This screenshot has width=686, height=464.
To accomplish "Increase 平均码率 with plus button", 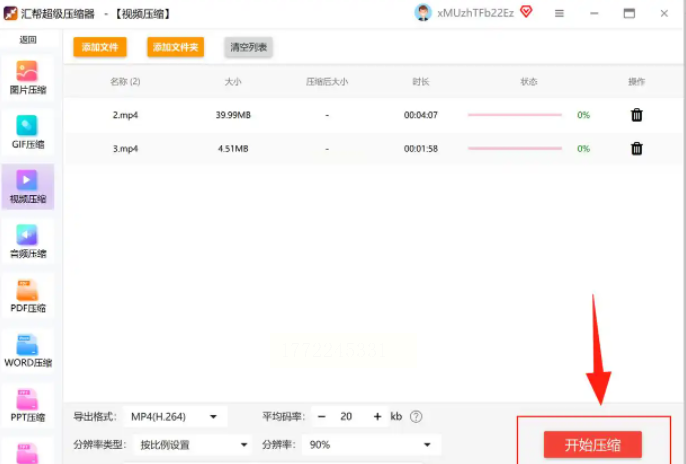I will (x=377, y=416).
